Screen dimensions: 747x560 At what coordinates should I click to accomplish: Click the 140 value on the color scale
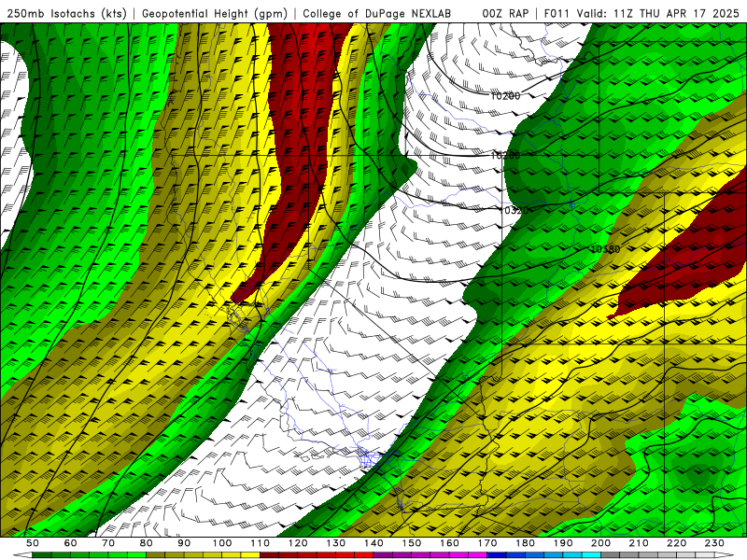click(x=373, y=543)
